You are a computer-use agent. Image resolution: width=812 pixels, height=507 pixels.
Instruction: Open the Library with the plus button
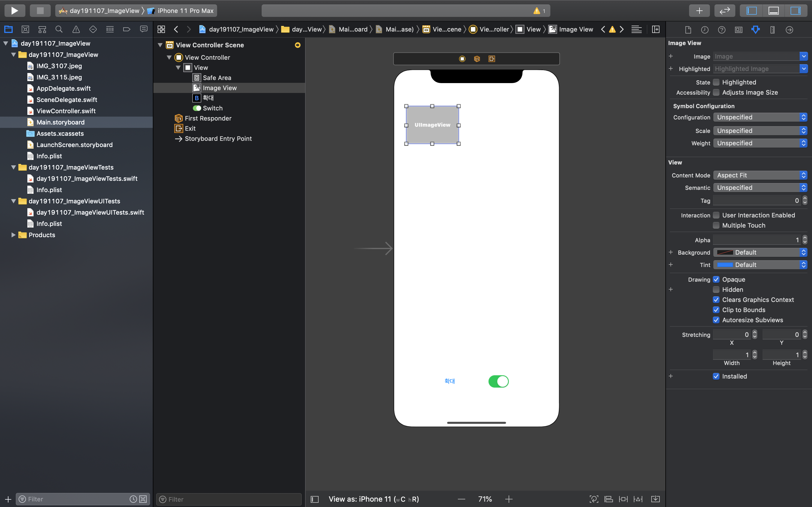(x=699, y=11)
